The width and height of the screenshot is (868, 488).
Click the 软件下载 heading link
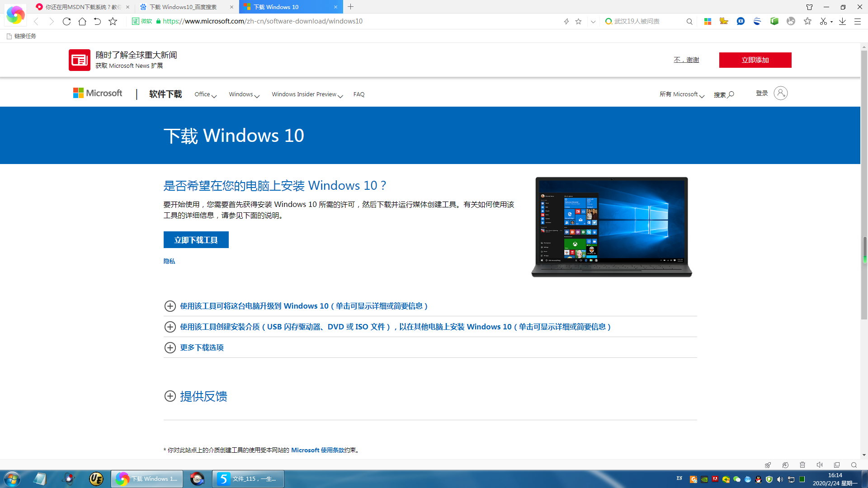165,94
